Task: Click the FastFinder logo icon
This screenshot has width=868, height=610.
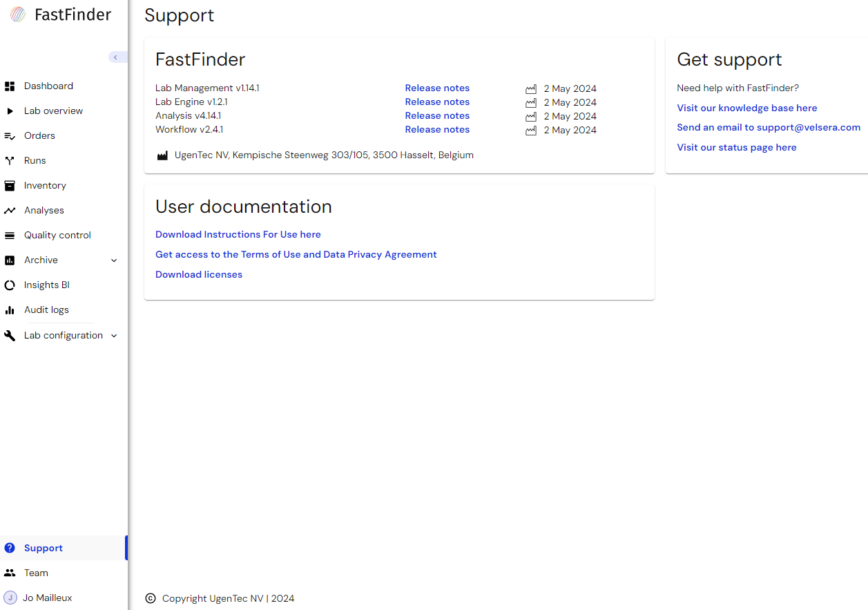Action: click(x=18, y=15)
